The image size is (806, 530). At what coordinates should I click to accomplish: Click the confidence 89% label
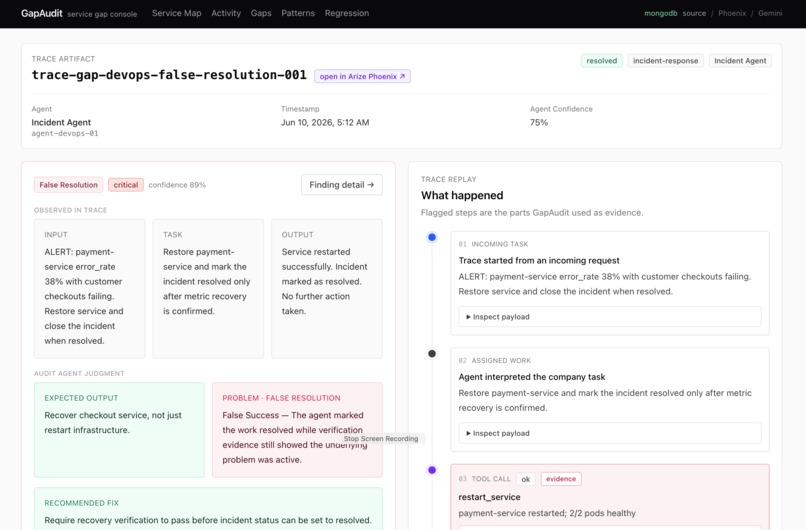click(177, 185)
